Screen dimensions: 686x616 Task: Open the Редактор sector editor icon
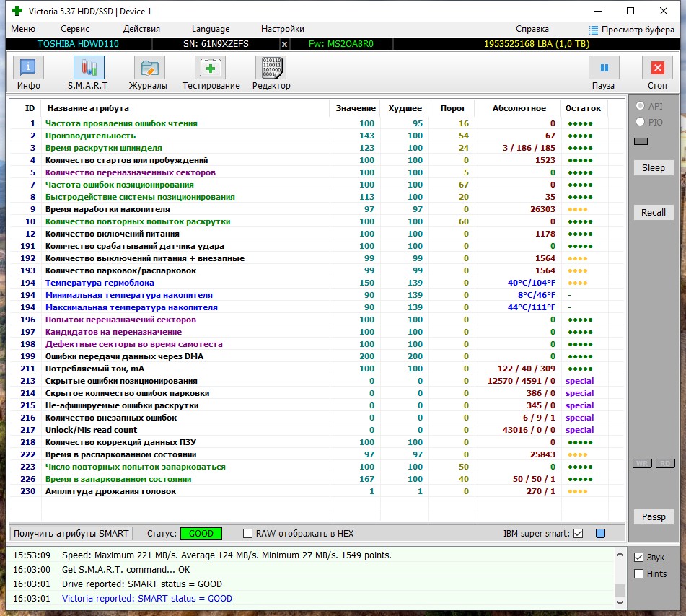[271, 68]
